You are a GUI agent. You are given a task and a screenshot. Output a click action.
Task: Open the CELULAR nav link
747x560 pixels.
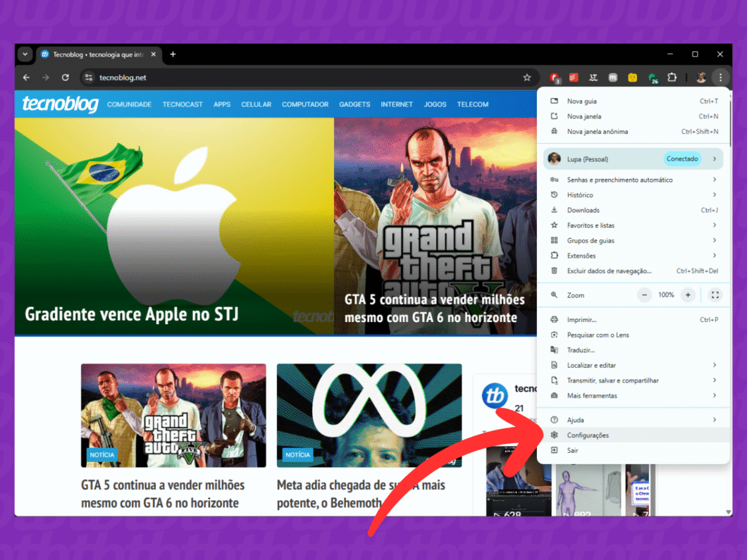257,105
